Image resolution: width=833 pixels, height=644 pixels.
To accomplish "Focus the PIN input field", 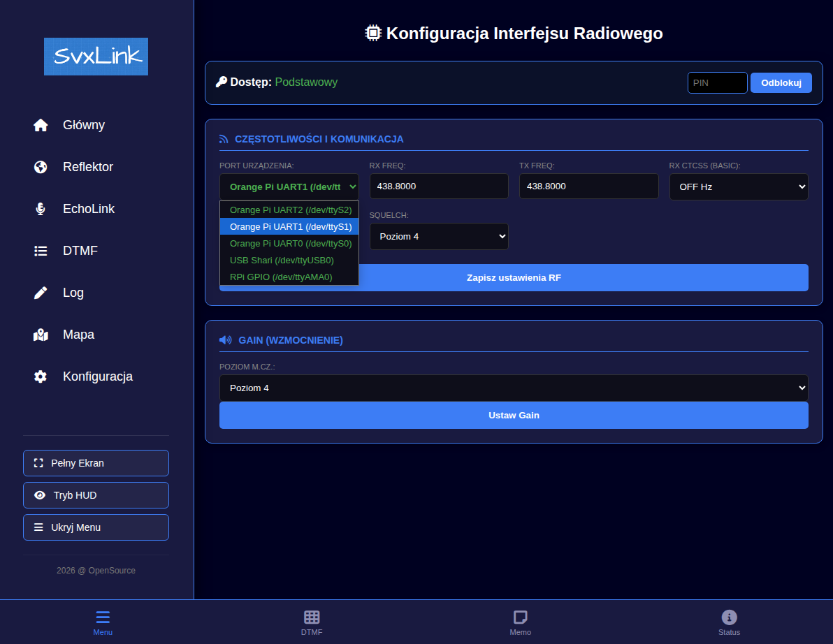I will click(717, 82).
